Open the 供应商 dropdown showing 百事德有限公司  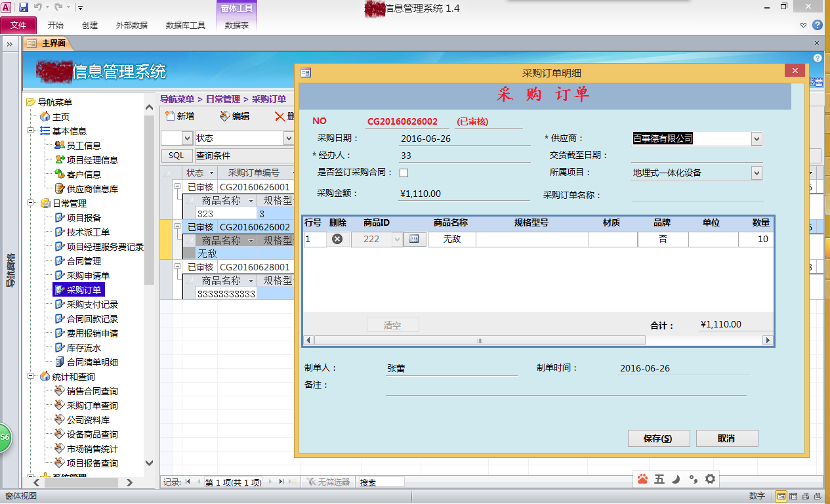pyautogui.click(x=757, y=139)
